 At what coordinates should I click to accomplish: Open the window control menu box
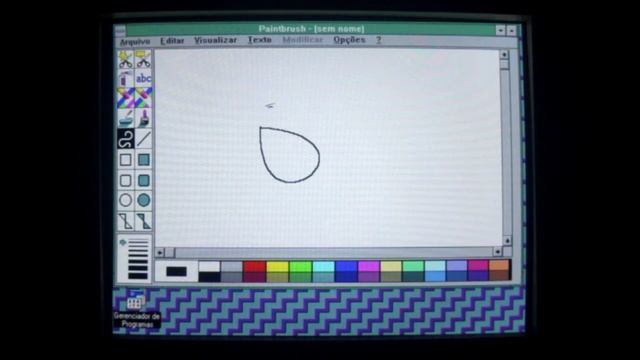click(120, 30)
